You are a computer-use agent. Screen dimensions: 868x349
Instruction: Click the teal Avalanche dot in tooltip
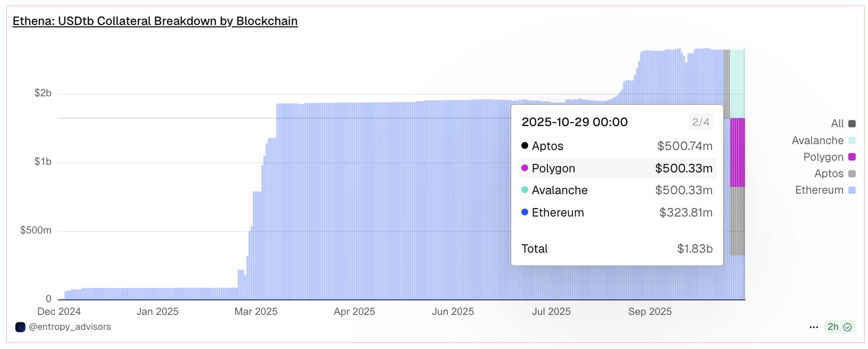coord(525,190)
